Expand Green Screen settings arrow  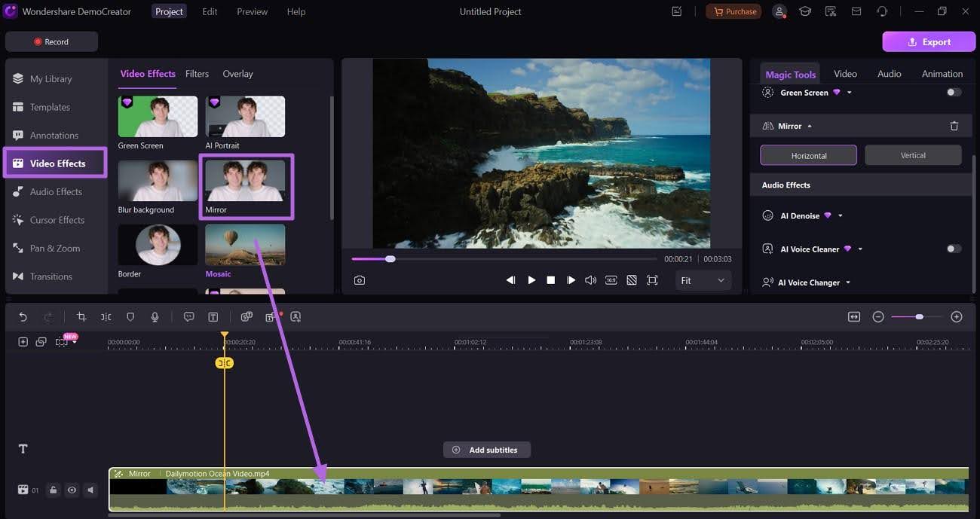coord(850,93)
